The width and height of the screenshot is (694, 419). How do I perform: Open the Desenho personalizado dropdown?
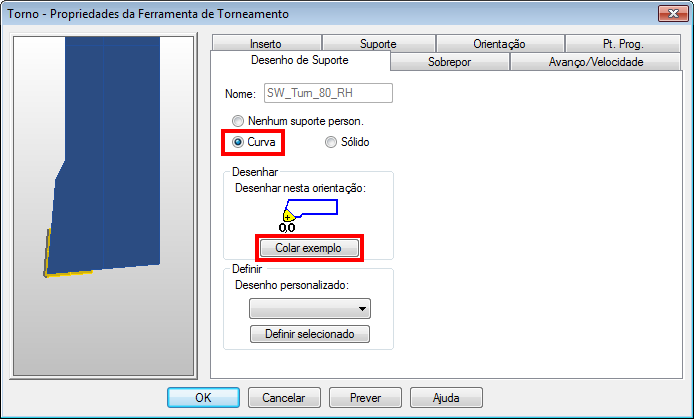pyautogui.click(x=310, y=308)
